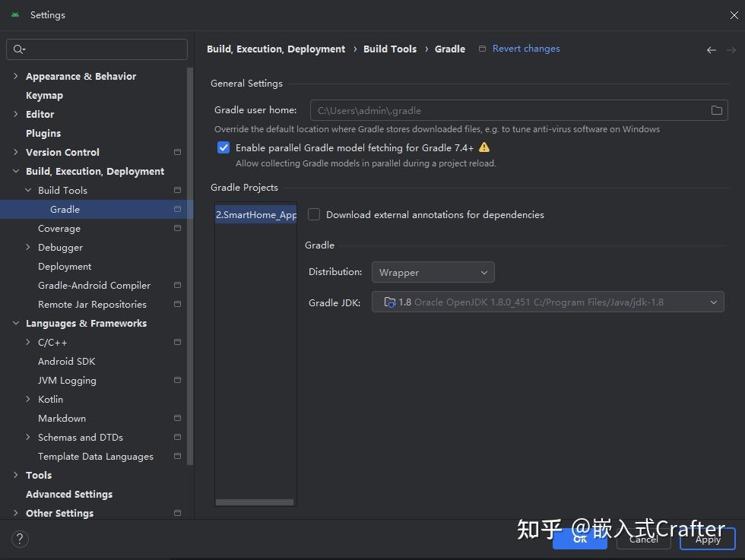745x560 pixels.
Task: Click the folder icon to browse Gradle user home
Action: tap(716, 110)
